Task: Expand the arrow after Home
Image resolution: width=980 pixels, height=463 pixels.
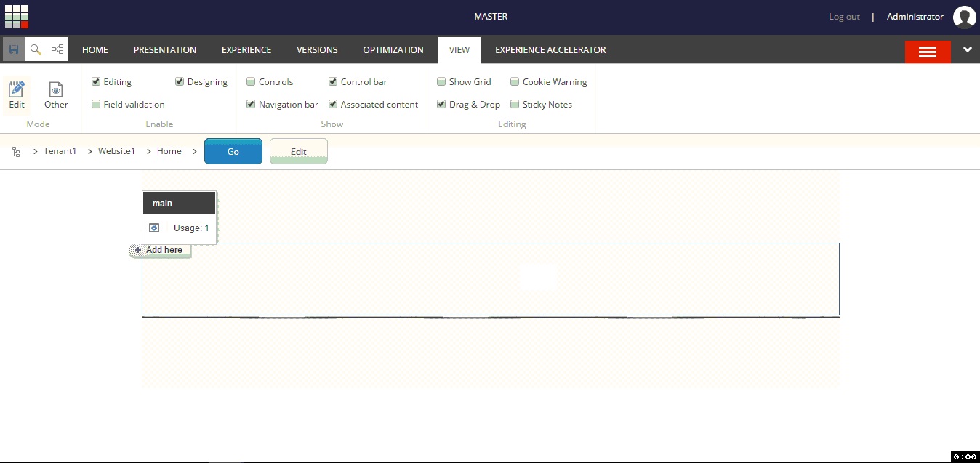Action: (194, 151)
